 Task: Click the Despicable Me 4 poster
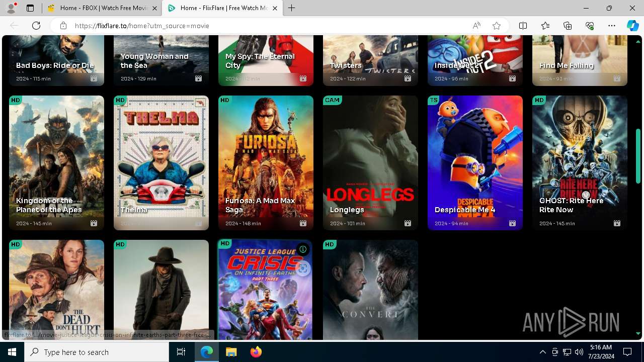(x=475, y=163)
